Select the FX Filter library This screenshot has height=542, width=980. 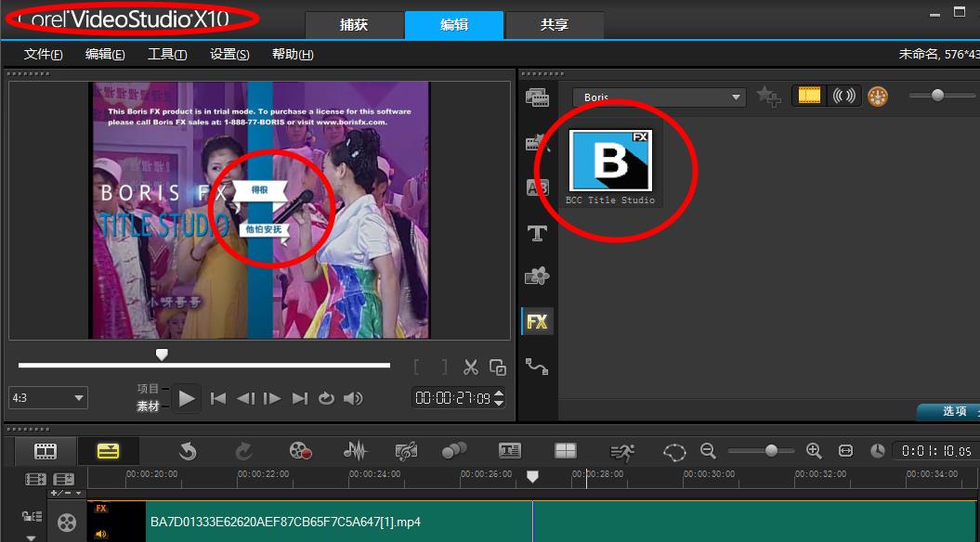click(x=537, y=321)
